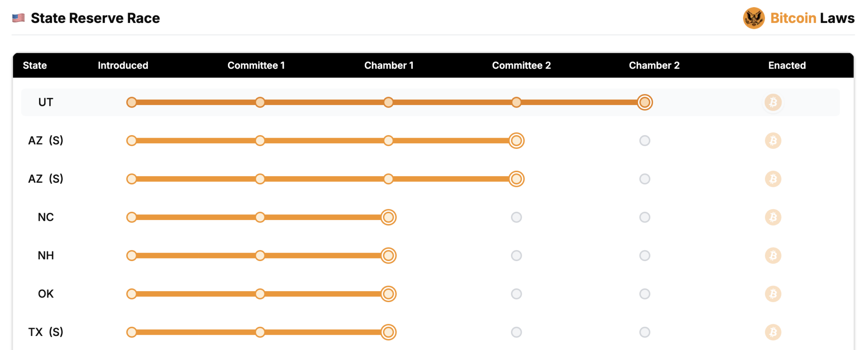Click the US flag icon beside State Reserve Race
The height and width of the screenshot is (350, 868).
coord(18,18)
